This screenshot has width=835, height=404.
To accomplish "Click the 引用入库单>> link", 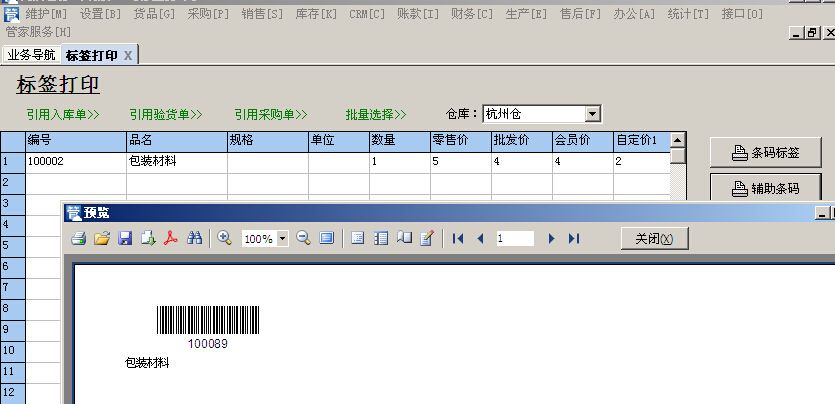I will coord(63,114).
